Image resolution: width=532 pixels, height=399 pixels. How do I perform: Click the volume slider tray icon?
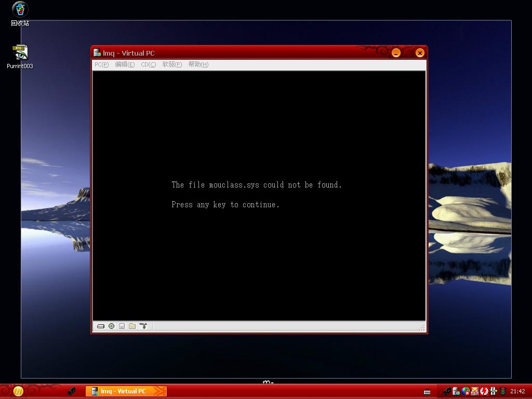click(494, 391)
